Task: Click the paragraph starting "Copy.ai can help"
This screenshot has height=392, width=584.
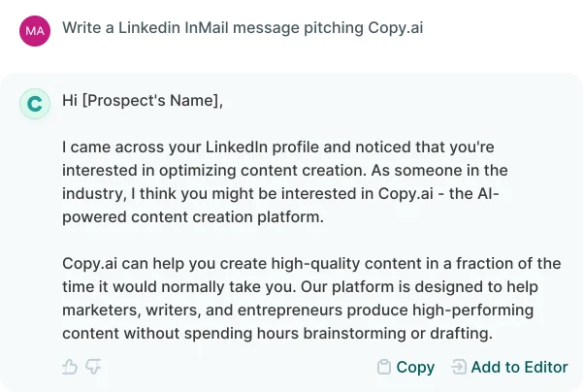Action: point(310,298)
